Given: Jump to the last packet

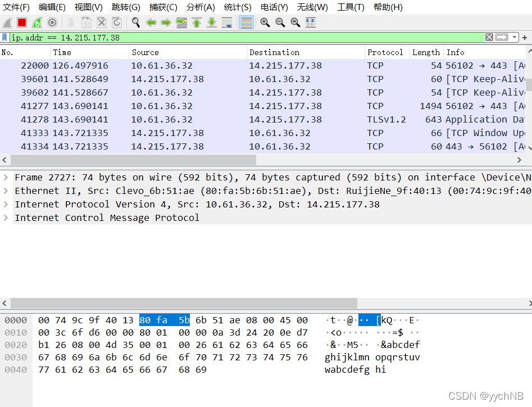Looking at the screenshot, I should pyautogui.click(x=212, y=22).
